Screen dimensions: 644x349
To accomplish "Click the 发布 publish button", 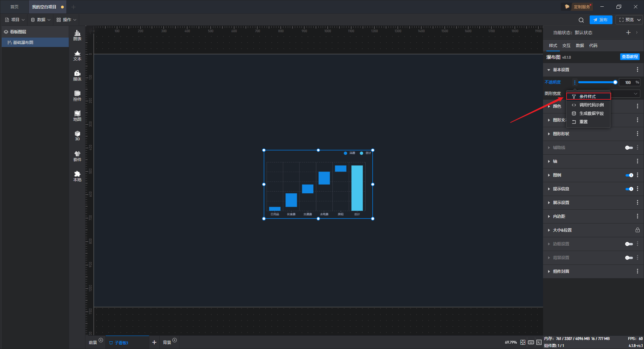I will pyautogui.click(x=601, y=20).
